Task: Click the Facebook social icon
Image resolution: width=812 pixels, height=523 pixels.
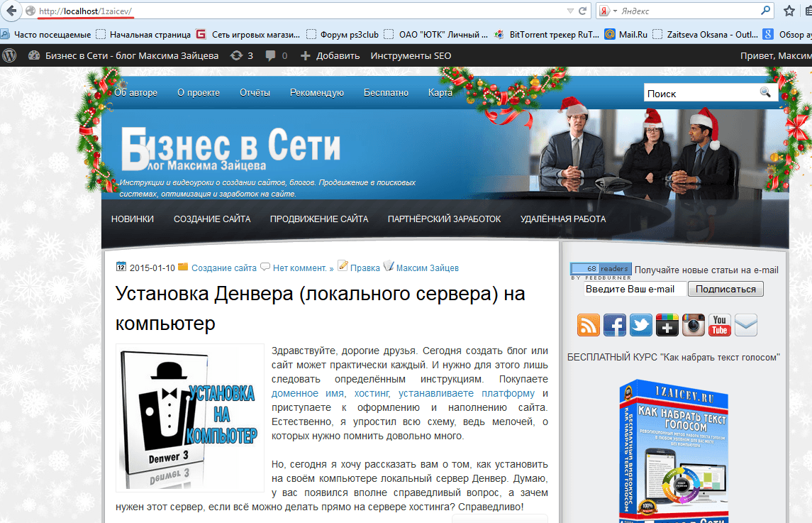Action: (615, 325)
